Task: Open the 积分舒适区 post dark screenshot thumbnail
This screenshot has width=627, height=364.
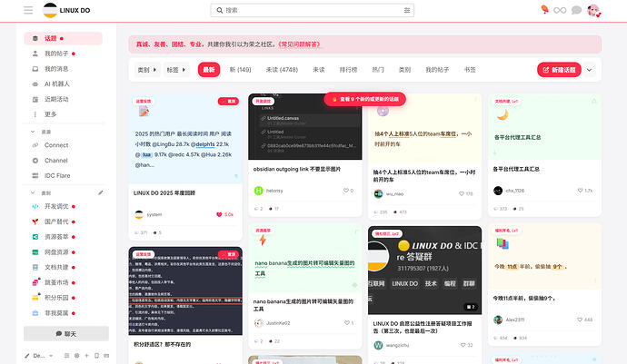Action: [185, 290]
